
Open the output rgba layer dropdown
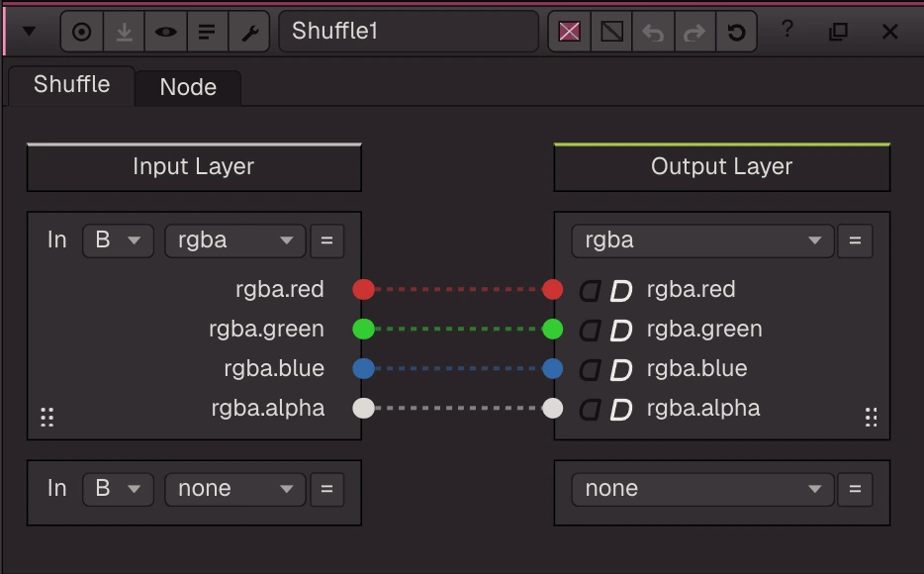[702, 240]
